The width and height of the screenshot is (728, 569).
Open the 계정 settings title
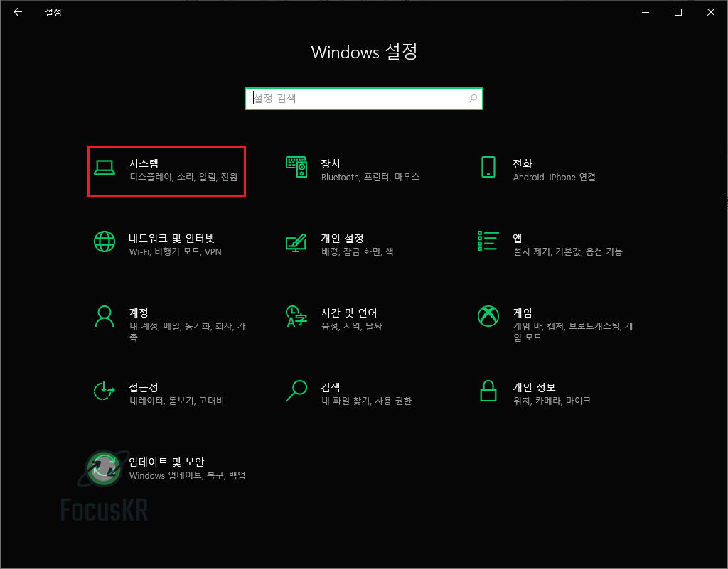click(139, 313)
